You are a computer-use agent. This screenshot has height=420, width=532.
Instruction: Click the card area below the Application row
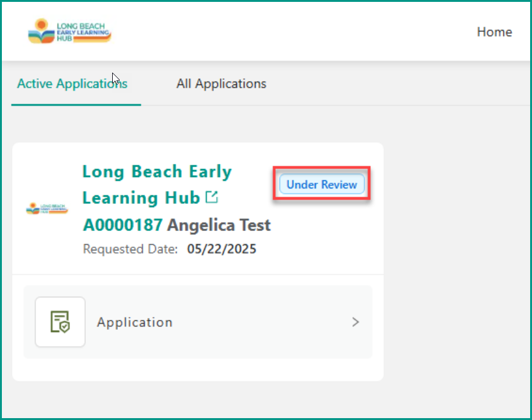click(x=198, y=369)
